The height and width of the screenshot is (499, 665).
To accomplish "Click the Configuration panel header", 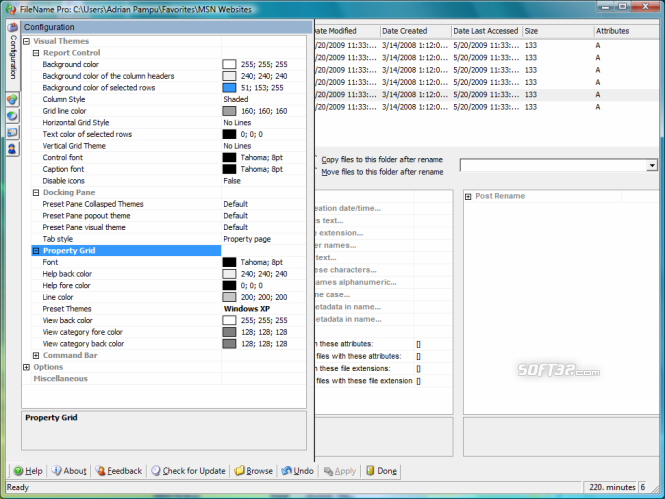I will pos(167,27).
